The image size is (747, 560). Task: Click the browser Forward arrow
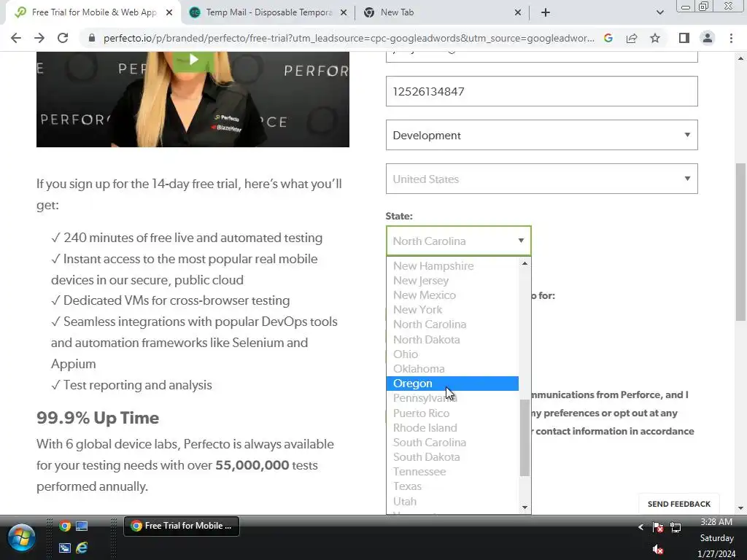(x=39, y=38)
